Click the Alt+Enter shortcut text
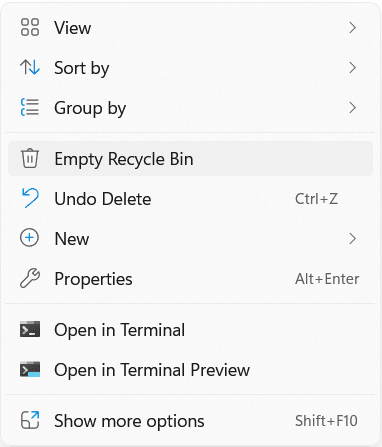The image size is (382, 447). (x=327, y=279)
